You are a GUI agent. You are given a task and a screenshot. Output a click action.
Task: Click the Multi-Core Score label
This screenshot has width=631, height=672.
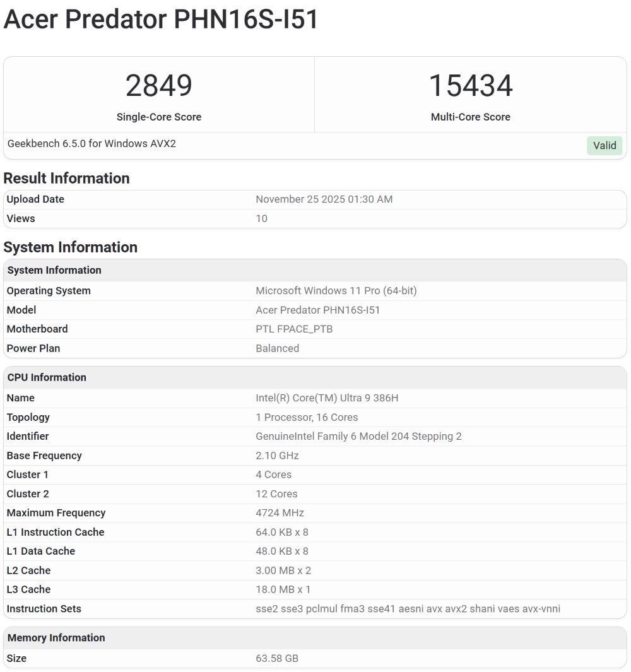click(470, 117)
